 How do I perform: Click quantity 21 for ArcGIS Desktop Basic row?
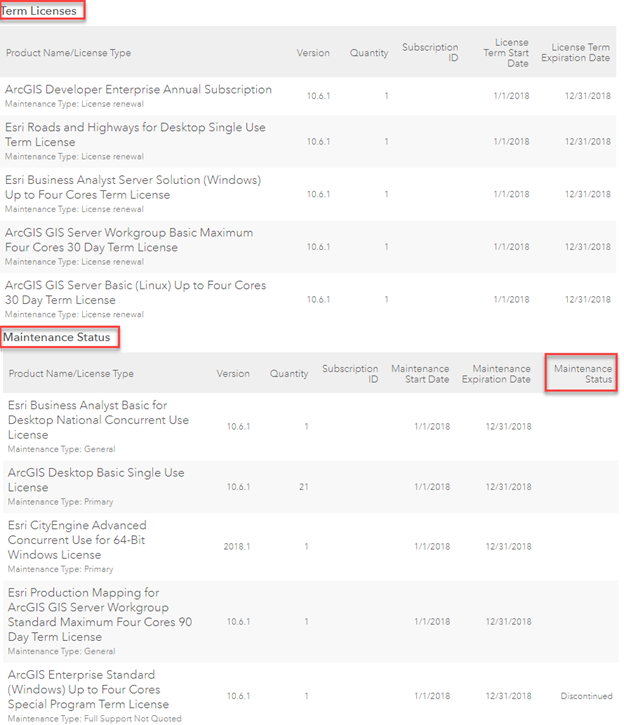(x=303, y=487)
